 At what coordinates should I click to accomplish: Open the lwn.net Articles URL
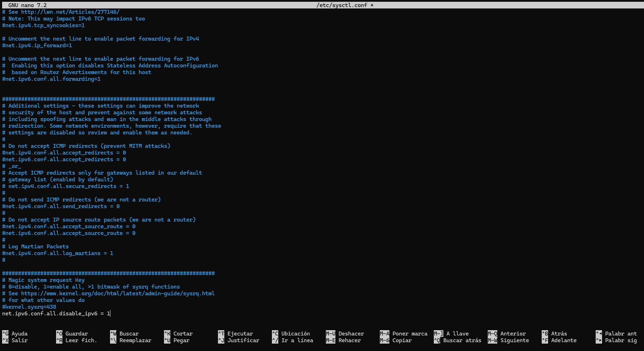point(70,12)
